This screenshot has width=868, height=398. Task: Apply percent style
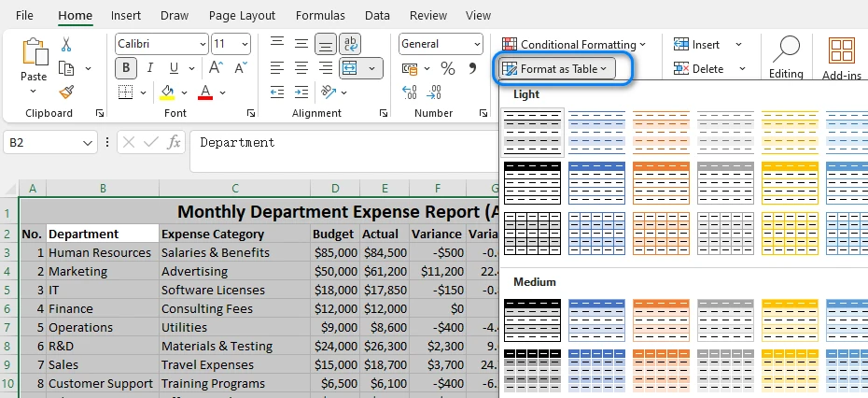(x=448, y=68)
